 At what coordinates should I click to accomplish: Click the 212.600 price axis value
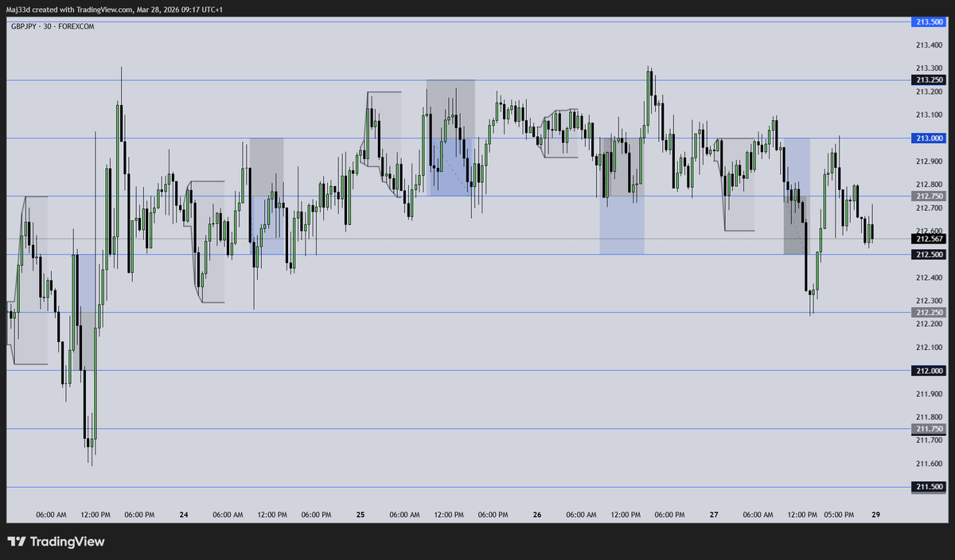tap(930, 231)
